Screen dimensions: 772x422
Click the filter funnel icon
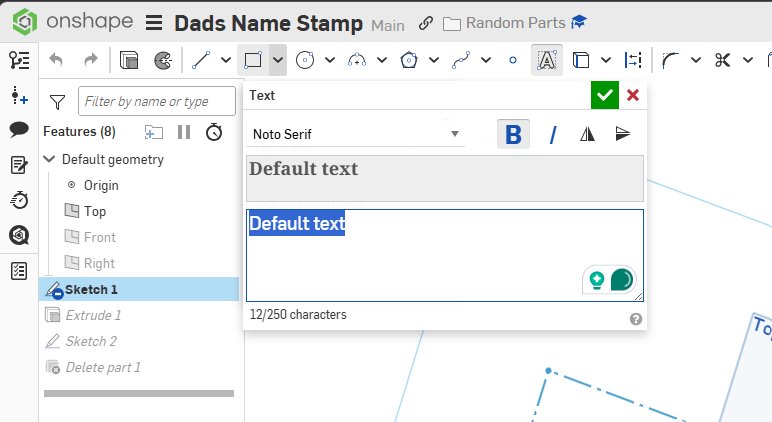pos(58,102)
